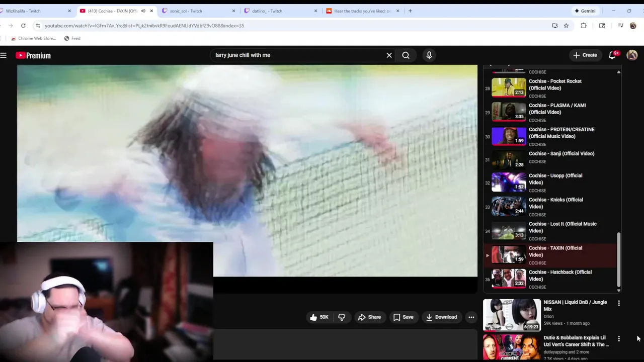Close the sonic_sol Twitch tab

pyautogui.click(x=233, y=11)
